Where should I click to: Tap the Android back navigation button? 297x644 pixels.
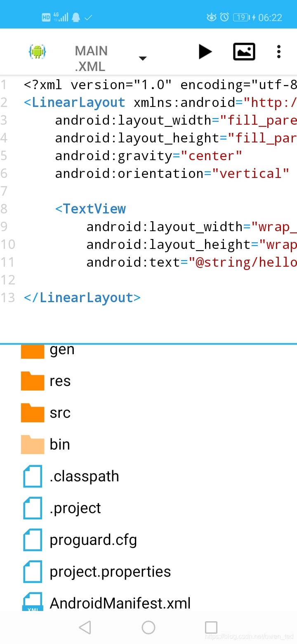(85, 627)
